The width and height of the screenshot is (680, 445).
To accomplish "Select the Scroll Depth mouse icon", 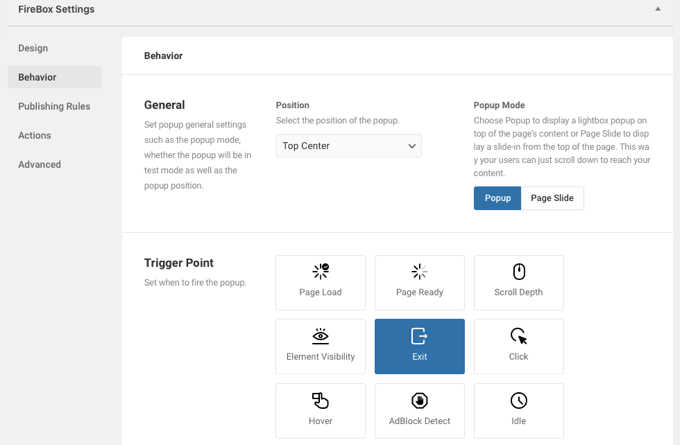I will pyautogui.click(x=519, y=272).
